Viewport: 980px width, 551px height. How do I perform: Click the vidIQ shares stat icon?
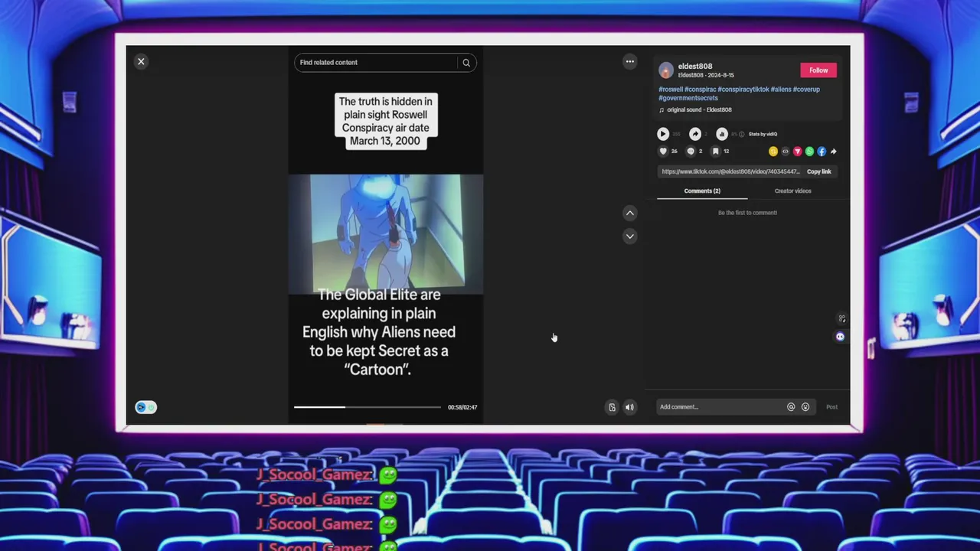pos(695,134)
